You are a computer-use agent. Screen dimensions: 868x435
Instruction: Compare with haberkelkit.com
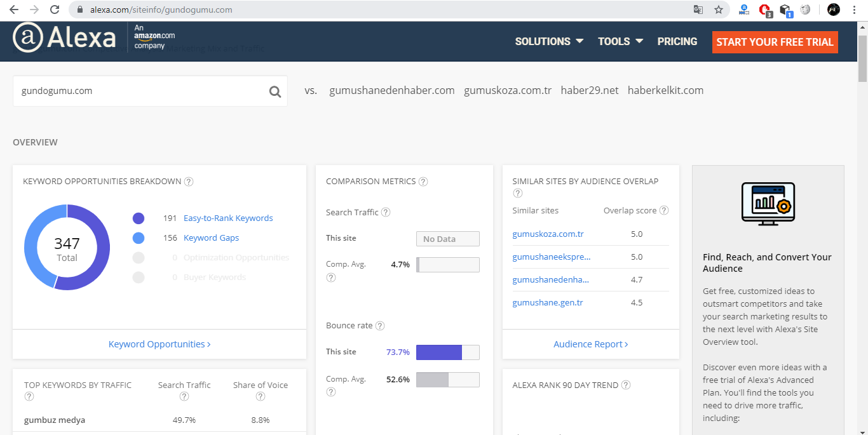[666, 90]
